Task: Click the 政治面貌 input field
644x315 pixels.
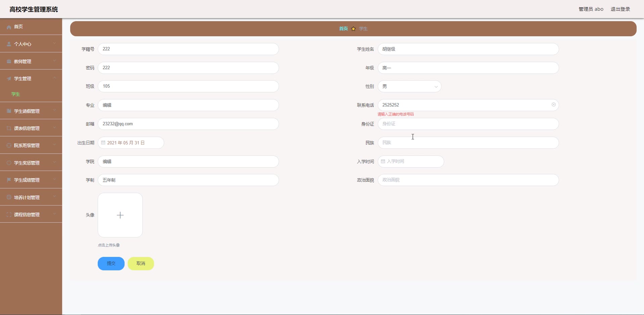Action: click(x=468, y=180)
